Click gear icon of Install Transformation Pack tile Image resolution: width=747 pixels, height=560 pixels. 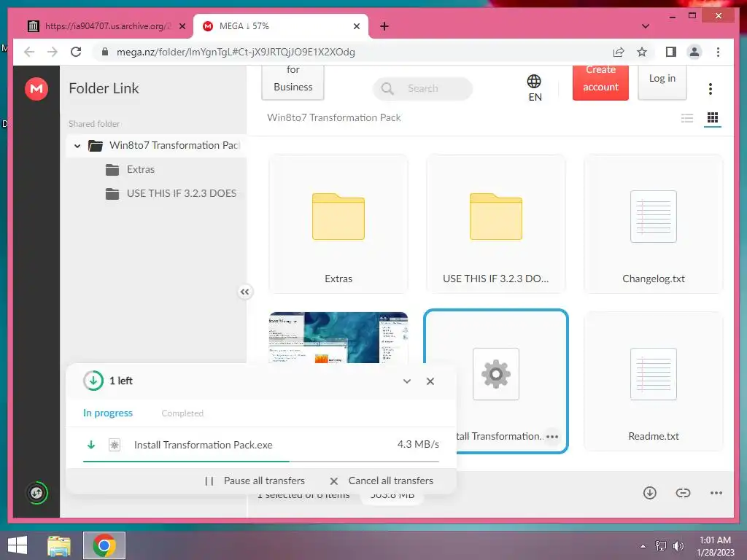pyautogui.click(x=496, y=374)
